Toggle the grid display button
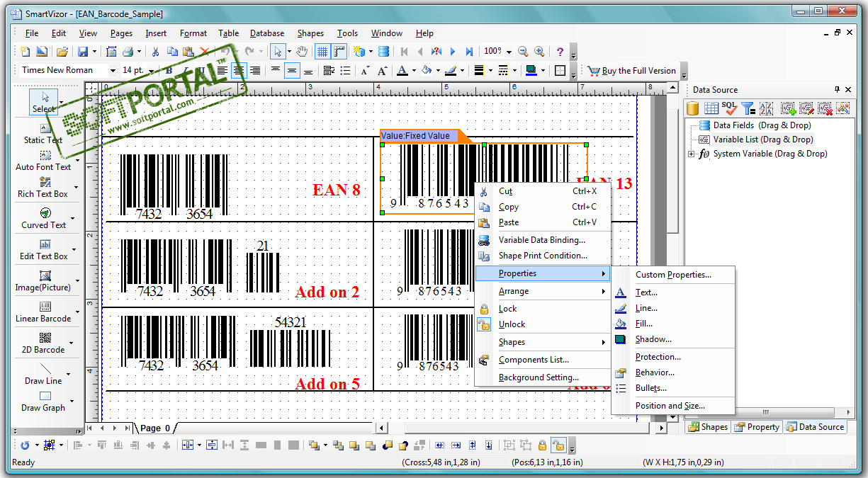Screen dimensions: 868x478 322,52
